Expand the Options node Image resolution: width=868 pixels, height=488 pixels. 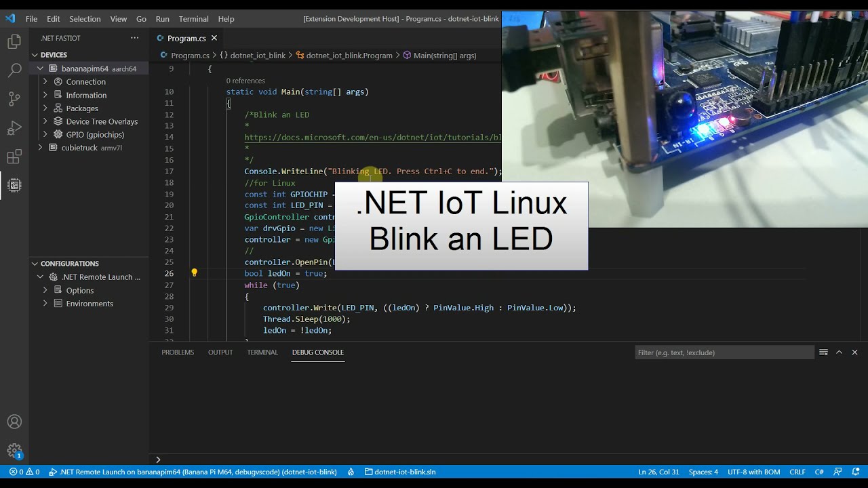point(45,290)
